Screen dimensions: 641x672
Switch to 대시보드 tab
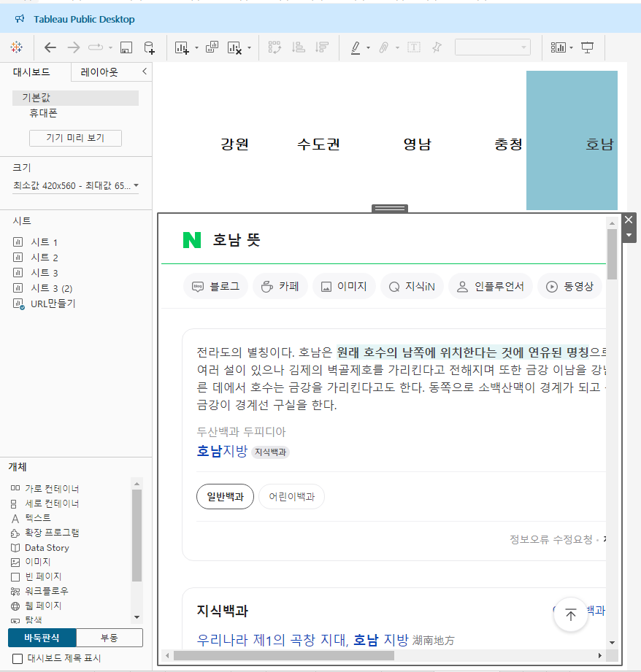point(31,72)
